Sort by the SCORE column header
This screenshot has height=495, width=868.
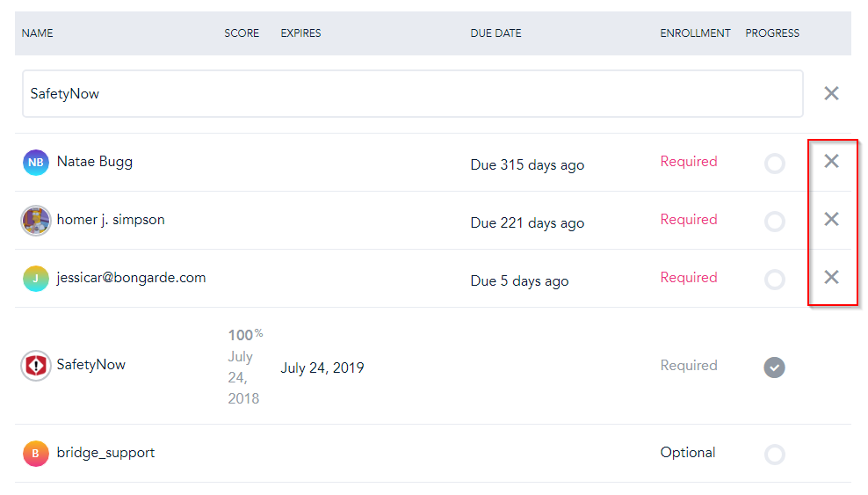pyautogui.click(x=242, y=33)
